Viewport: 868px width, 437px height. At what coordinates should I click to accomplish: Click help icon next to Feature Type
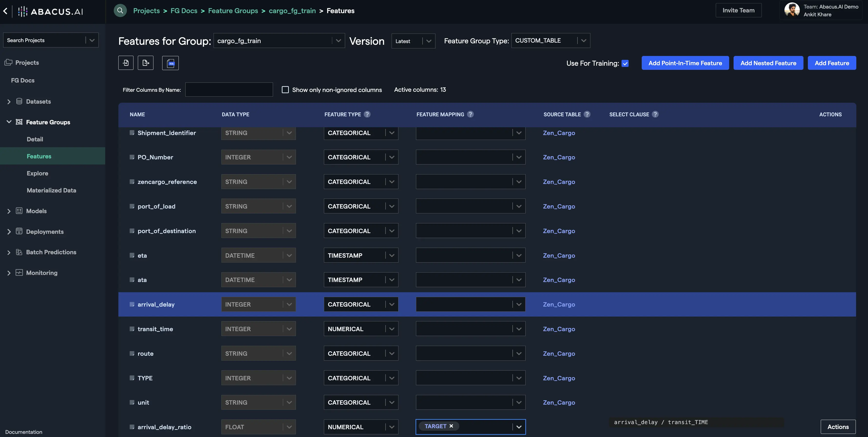(367, 114)
